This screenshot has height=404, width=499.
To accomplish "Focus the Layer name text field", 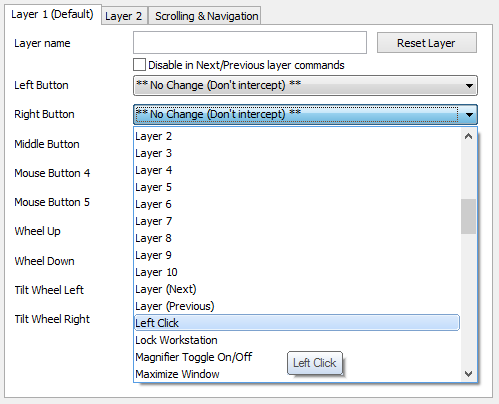I will pyautogui.click(x=250, y=43).
